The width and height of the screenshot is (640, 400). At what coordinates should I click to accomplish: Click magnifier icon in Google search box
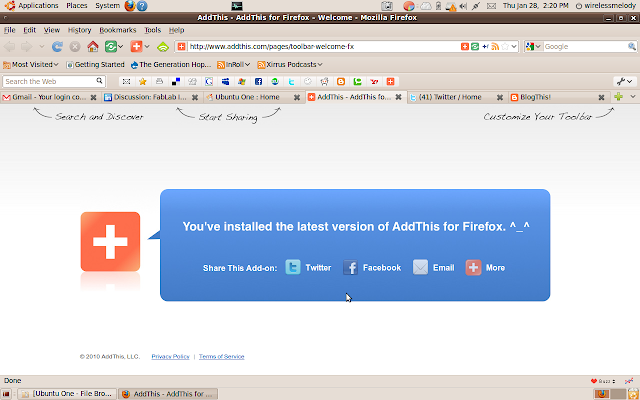click(x=631, y=47)
